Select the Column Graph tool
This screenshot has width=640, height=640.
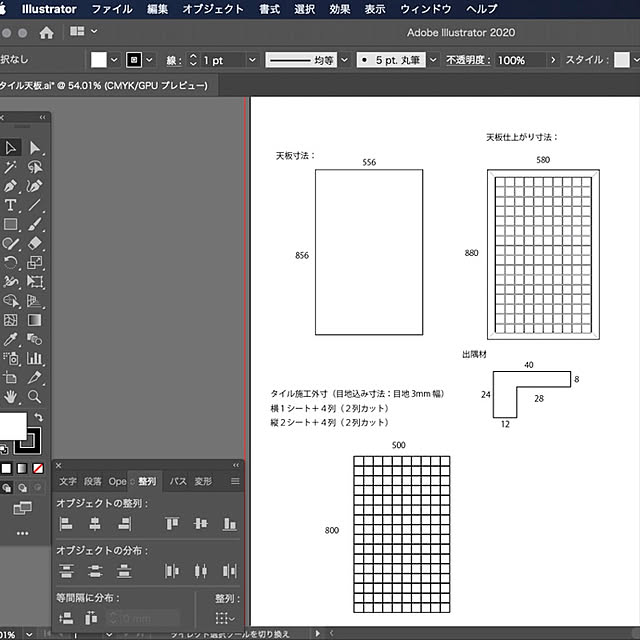click(35, 359)
